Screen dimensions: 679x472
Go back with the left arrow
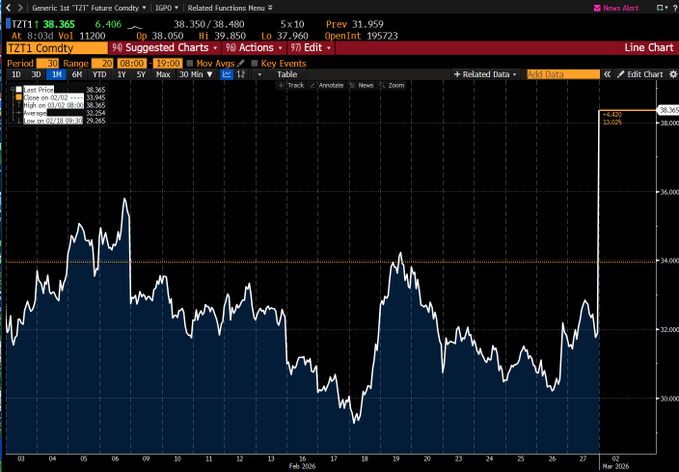point(9,7)
